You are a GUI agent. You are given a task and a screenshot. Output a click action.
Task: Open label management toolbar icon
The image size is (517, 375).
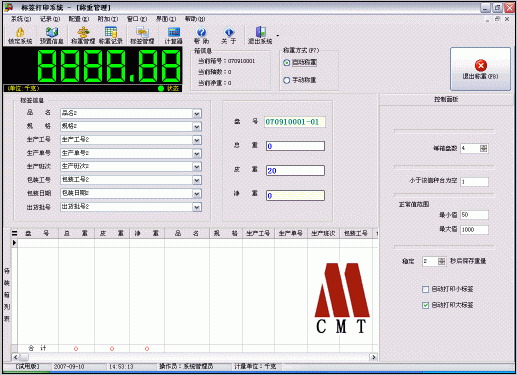[x=142, y=32]
